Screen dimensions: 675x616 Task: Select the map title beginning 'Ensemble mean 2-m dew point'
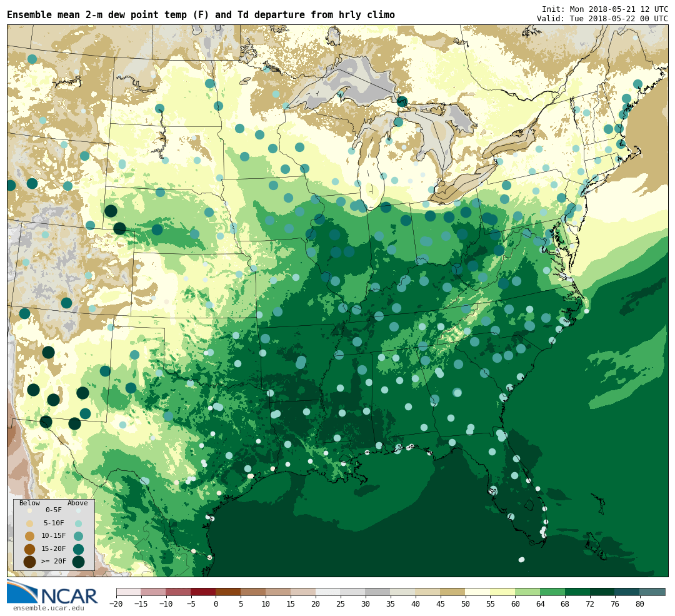click(201, 15)
